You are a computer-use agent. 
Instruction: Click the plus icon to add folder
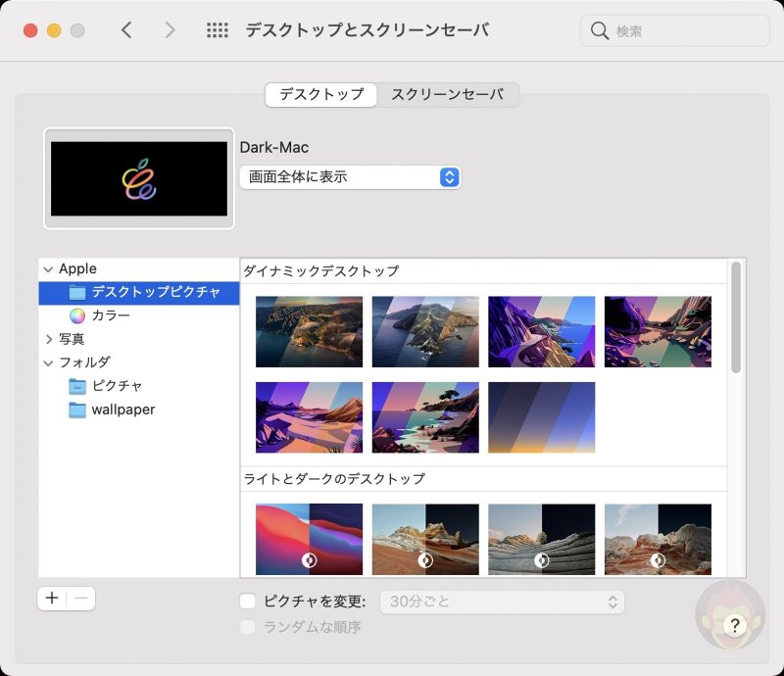click(52, 599)
